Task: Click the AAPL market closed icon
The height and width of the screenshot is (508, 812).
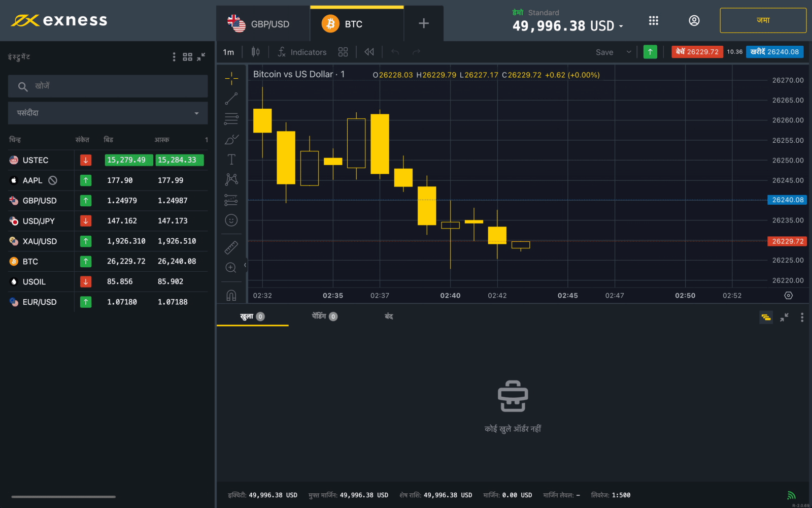Action: [53, 180]
